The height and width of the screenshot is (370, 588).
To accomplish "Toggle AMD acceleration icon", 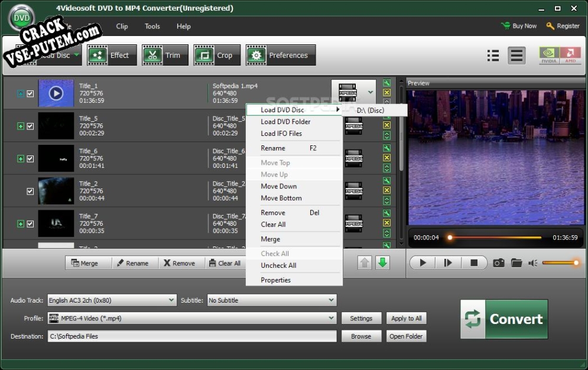I will pyautogui.click(x=570, y=56).
